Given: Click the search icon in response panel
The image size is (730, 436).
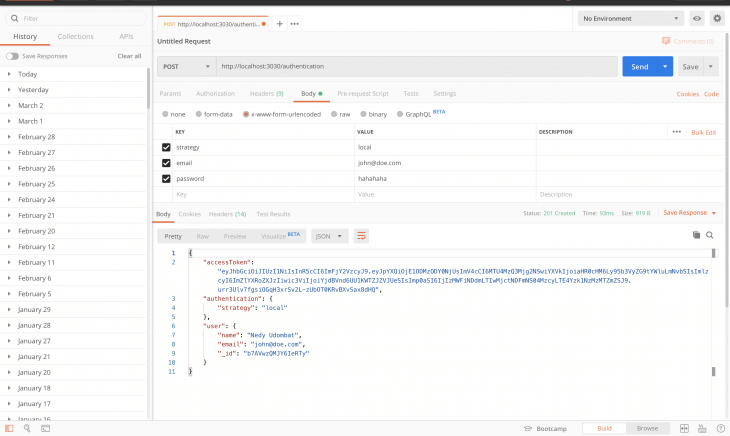Looking at the screenshot, I should coord(710,235).
